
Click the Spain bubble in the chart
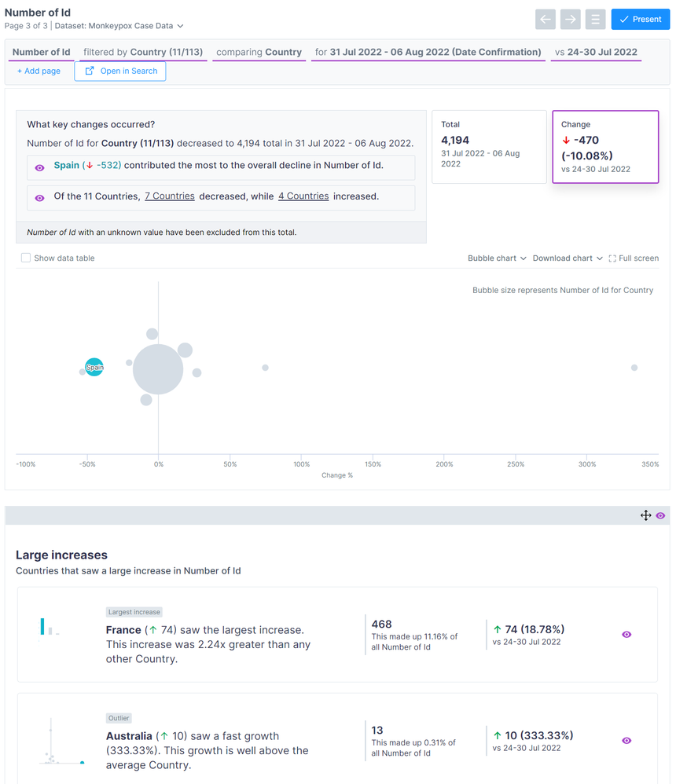[94, 367]
